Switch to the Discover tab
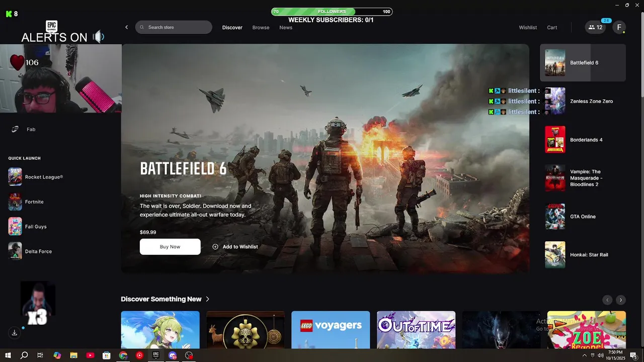The image size is (644, 362). [x=232, y=28]
